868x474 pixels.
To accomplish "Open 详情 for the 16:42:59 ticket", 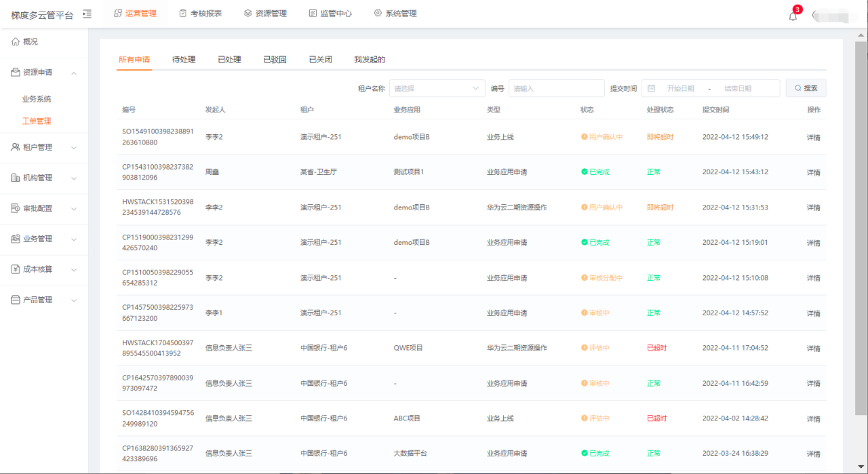I will 814,384.
